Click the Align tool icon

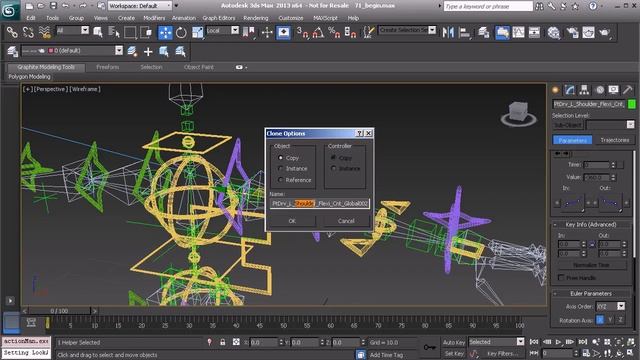point(464,32)
